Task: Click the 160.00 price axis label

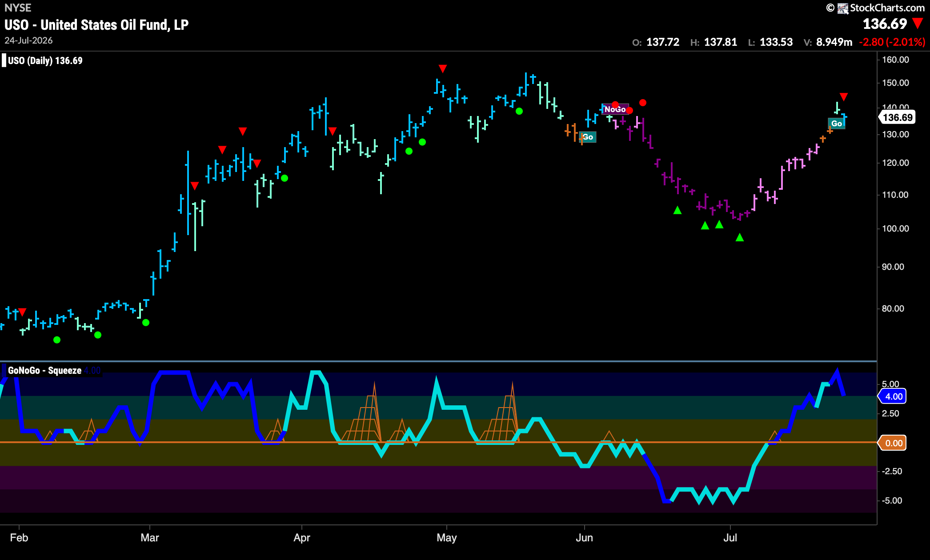Action: pos(895,60)
